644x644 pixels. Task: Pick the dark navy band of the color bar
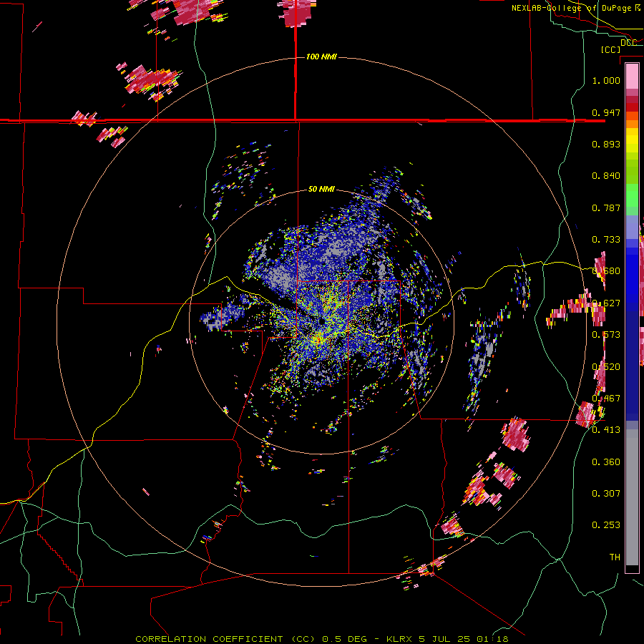632,361
